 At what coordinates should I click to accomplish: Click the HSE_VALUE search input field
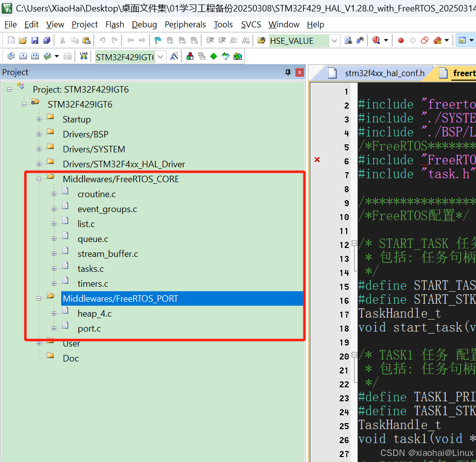coord(299,40)
